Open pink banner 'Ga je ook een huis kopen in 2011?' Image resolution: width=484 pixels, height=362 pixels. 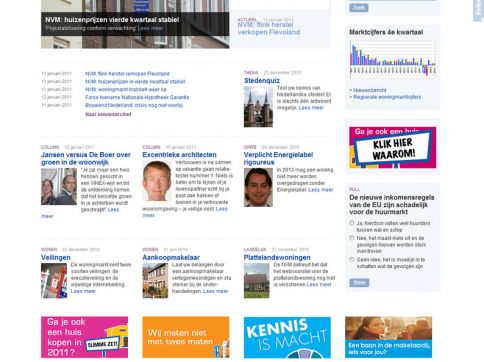(x=84, y=337)
